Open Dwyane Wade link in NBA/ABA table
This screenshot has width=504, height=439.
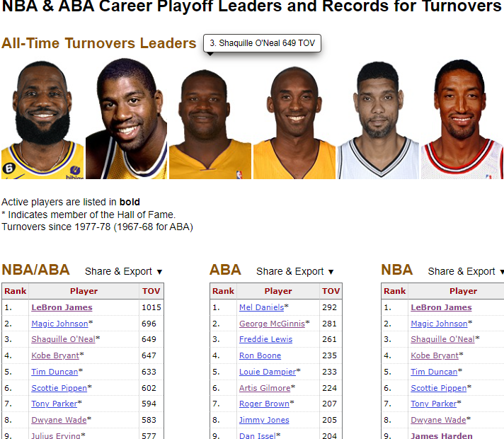[x=59, y=420]
